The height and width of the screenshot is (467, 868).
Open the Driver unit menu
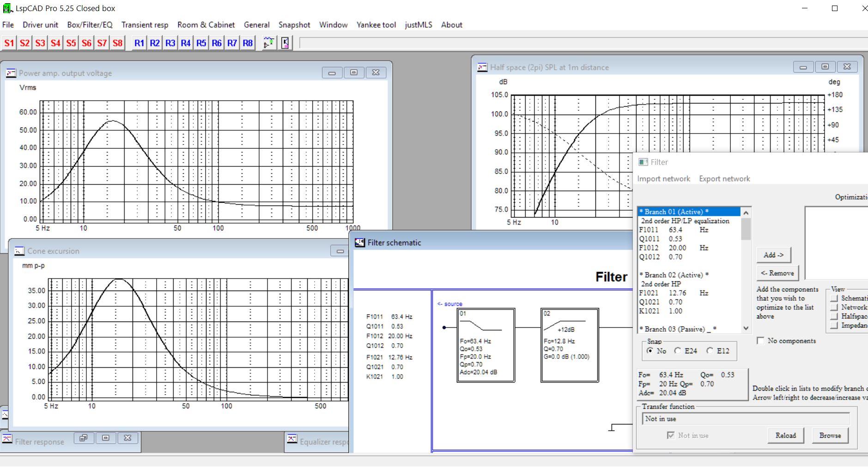click(x=41, y=25)
